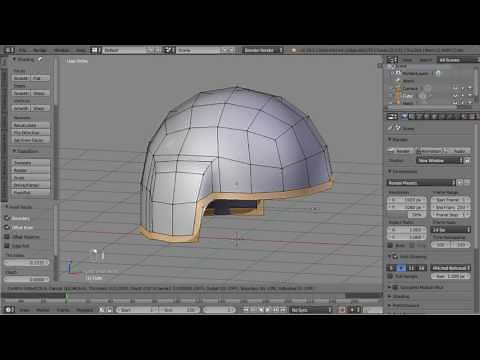Open the All Scenes outliner dropdown
The height and width of the screenshot is (360, 480).
click(458, 60)
